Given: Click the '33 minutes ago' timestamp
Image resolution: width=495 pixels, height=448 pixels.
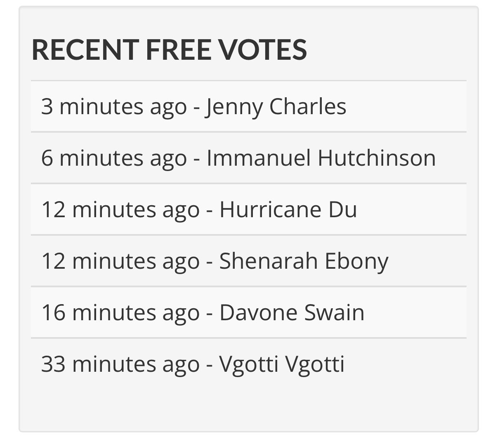Looking at the screenshot, I should pos(120,365).
